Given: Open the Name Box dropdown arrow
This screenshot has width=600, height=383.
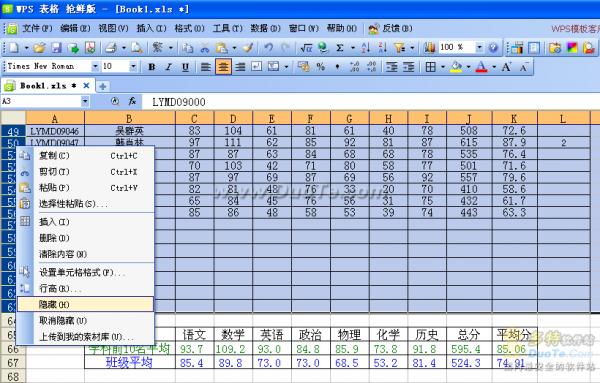Looking at the screenshot, I should (85, 101).
